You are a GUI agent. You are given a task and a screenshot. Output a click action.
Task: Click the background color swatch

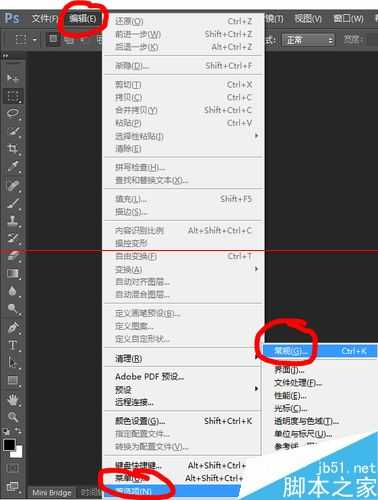pyautogui.click(x=18, y=453)
